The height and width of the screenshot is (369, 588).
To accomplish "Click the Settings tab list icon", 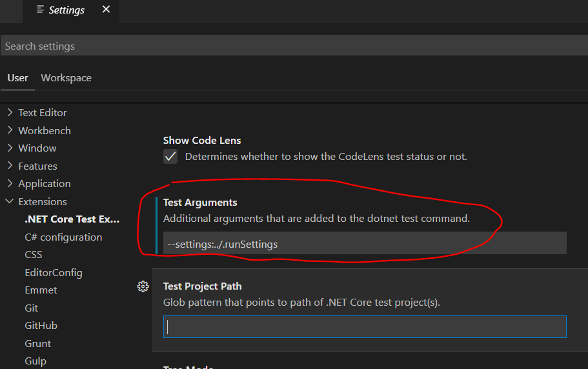I will (41, 10).
